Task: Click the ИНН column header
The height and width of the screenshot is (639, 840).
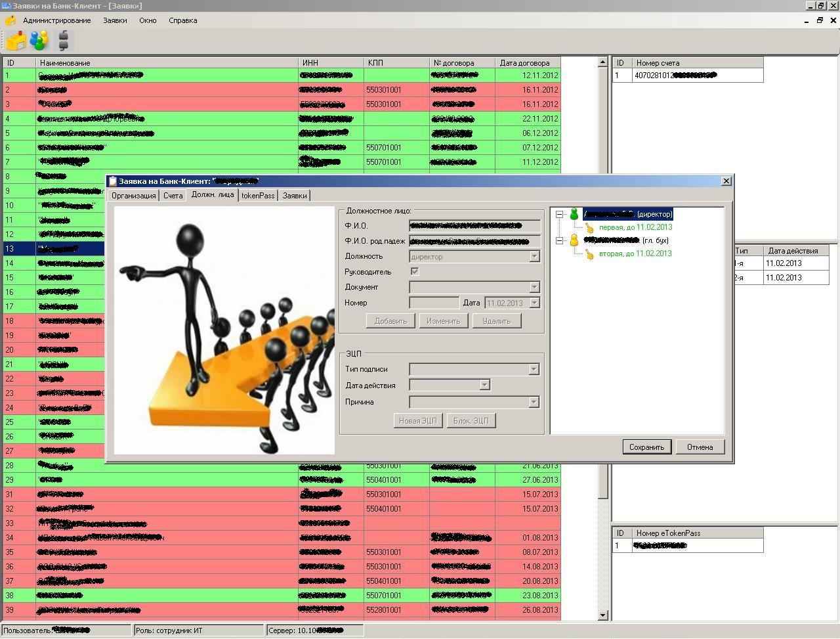Action: click(331, 63)
